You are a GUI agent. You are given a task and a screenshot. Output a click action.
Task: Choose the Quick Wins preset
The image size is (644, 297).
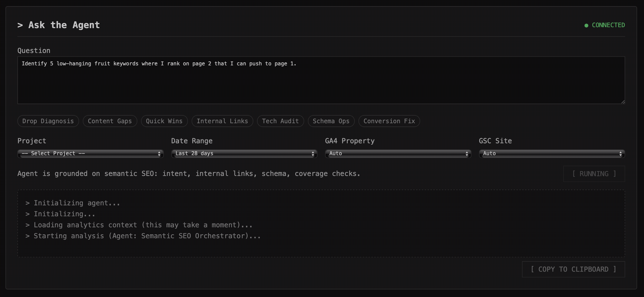(164, 121)
